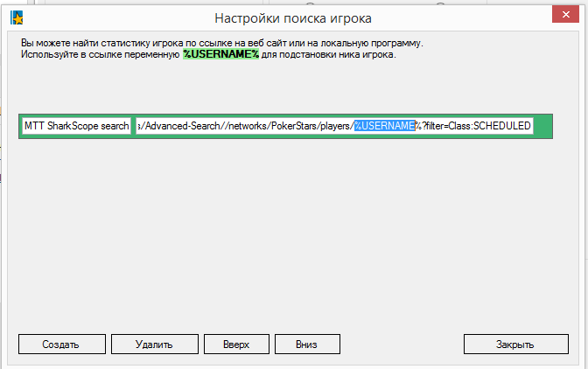Select the green search entry row
Viewport: 588px width, 369px height.
click(285, 126)
